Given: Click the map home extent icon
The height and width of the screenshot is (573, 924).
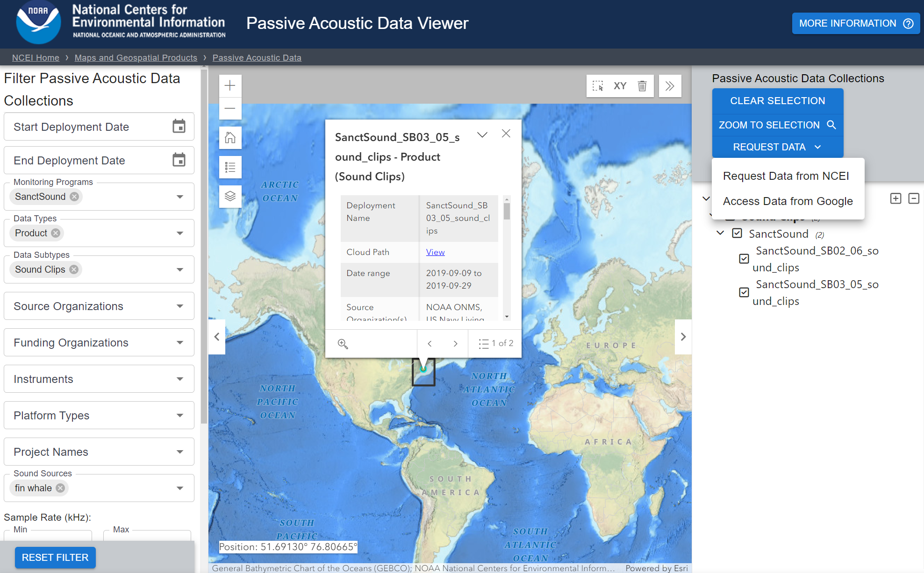Looking at the screenshot, I should coord(230,138).
